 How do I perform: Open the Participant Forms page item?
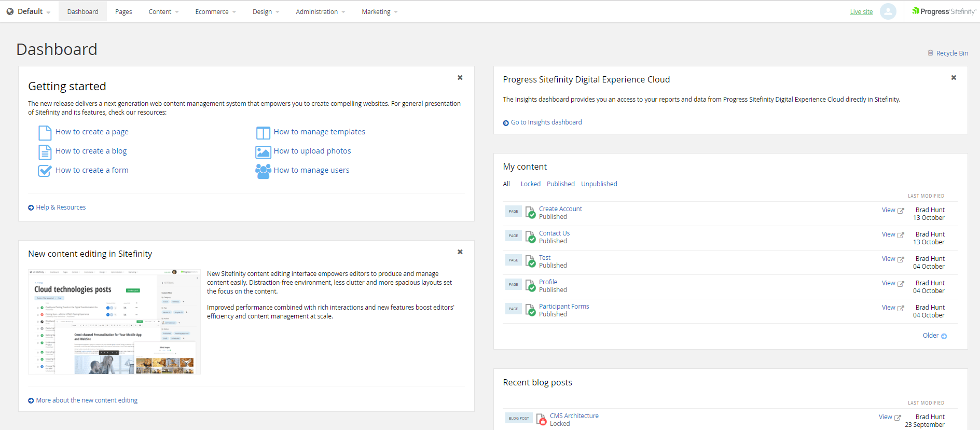pyautogui.click(x=564, y=306)
